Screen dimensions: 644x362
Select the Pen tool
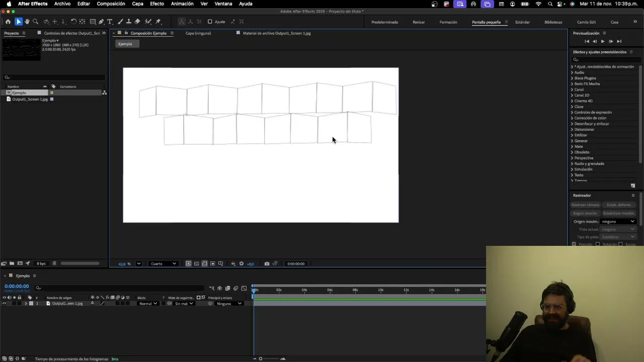(x=102, y=22)
